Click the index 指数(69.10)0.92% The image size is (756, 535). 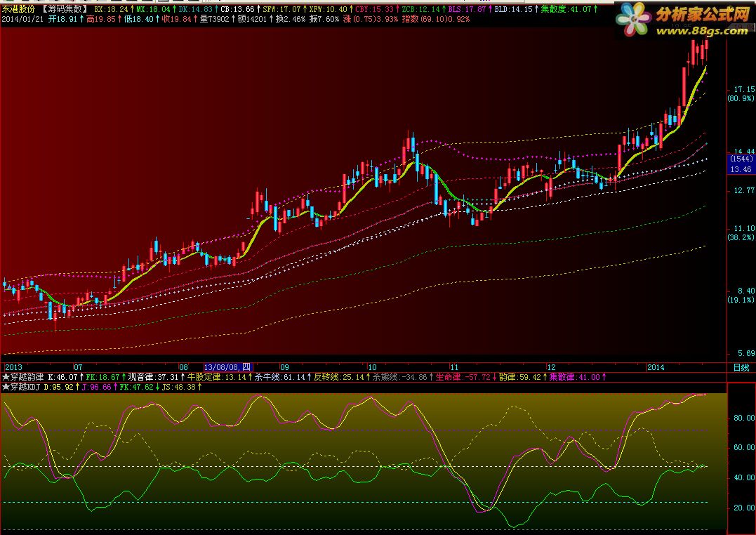436,19
